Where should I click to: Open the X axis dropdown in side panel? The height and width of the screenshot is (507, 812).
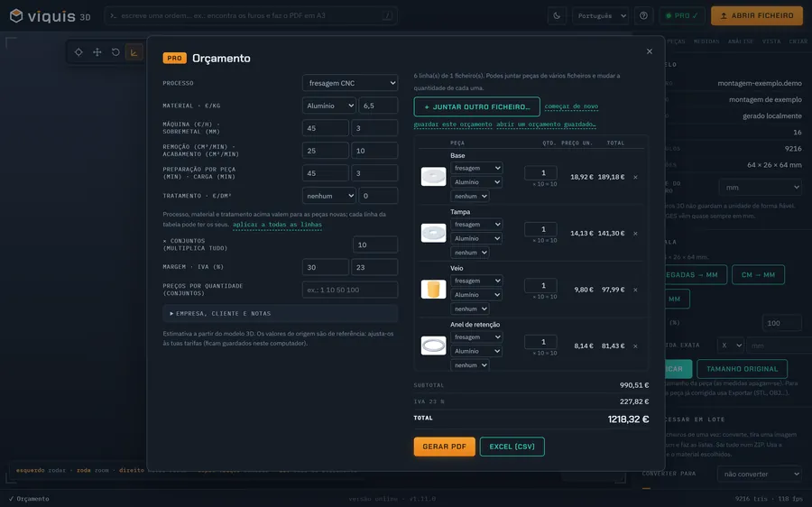click(731, 346)
